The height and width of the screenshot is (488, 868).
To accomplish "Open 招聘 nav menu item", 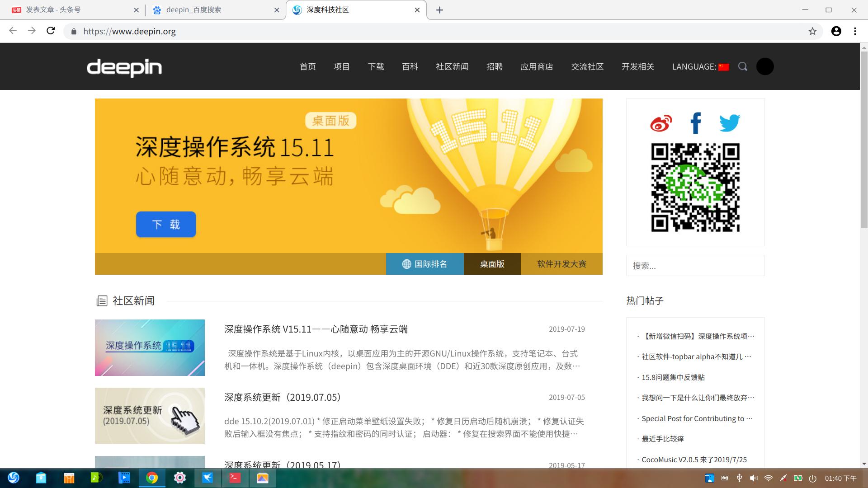I will pos(495,66).
